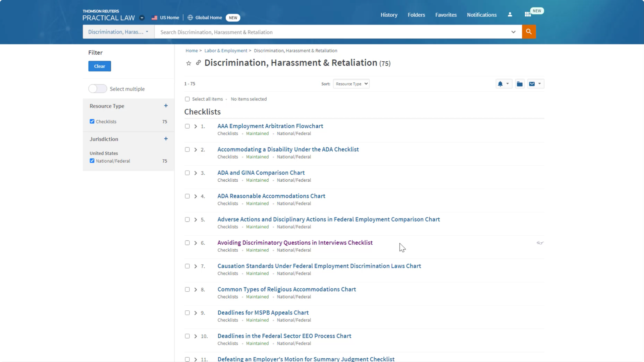The width and height of the screenshot is (644, 362).
Task: Open the History menu item
Action: (389, 15)
